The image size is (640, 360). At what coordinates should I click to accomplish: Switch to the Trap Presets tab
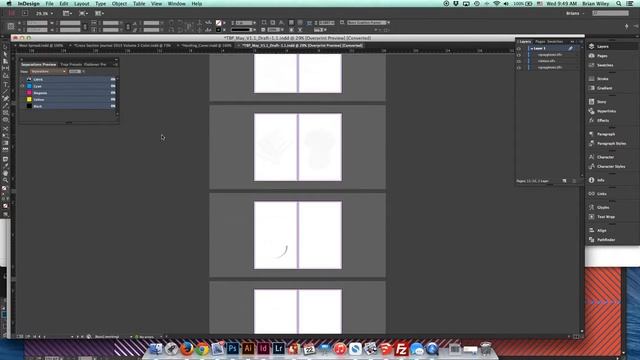tap(71, 64)
